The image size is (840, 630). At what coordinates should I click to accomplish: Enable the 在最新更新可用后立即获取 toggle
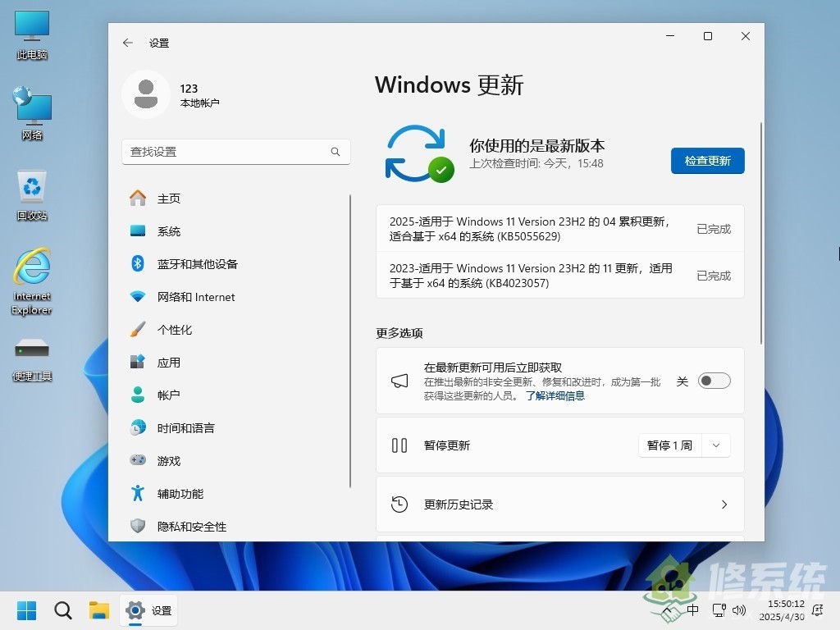click(x=714, y=381)
